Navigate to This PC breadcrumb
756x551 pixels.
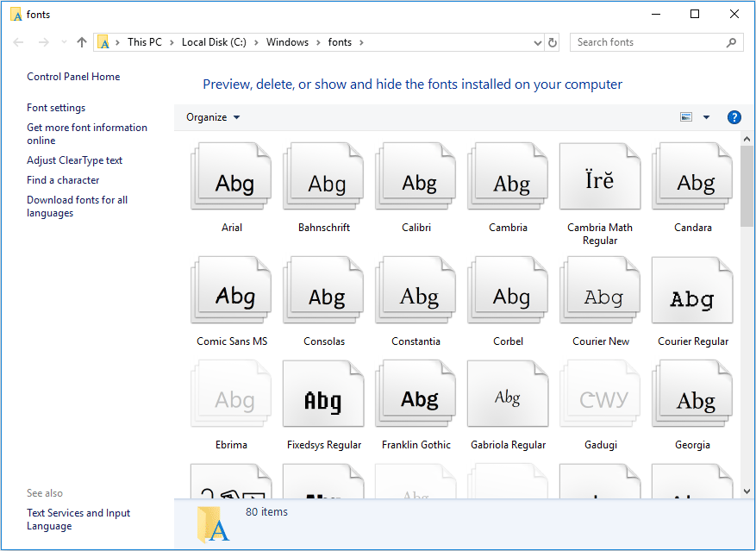point(145,42)
